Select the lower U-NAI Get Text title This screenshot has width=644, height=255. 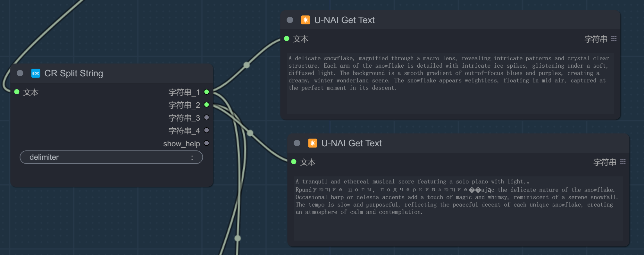pos(351,143)
